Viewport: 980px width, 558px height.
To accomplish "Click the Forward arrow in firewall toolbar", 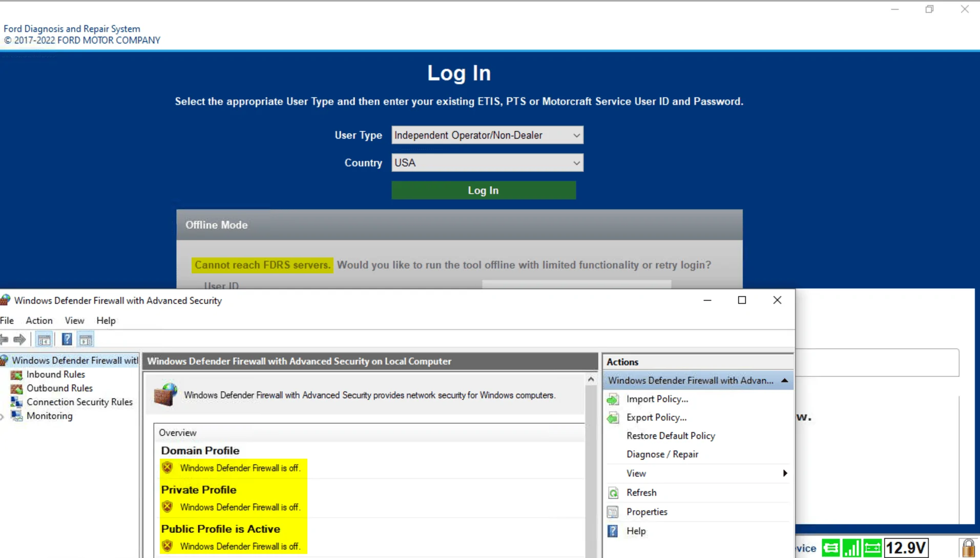I will pyautogui.click(x=20, y=339).
